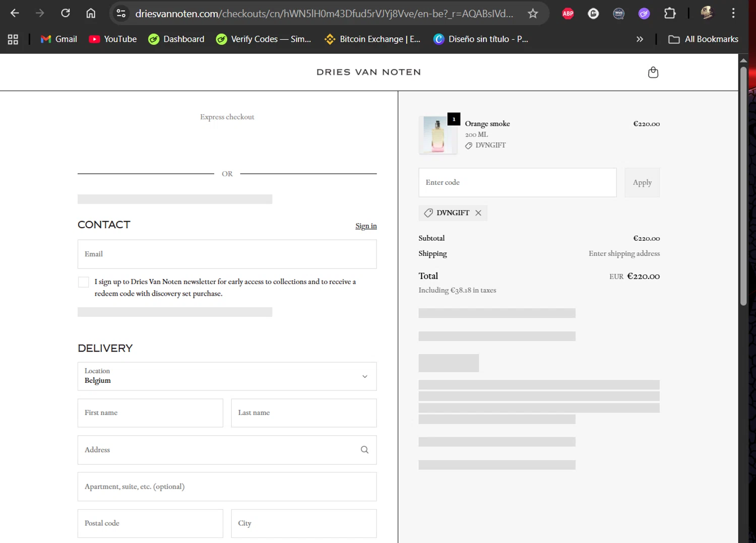Image resolution: width=756 pixels, height=543 pixels.
Task: Open the browser home page icon
Action: point(91,13)
